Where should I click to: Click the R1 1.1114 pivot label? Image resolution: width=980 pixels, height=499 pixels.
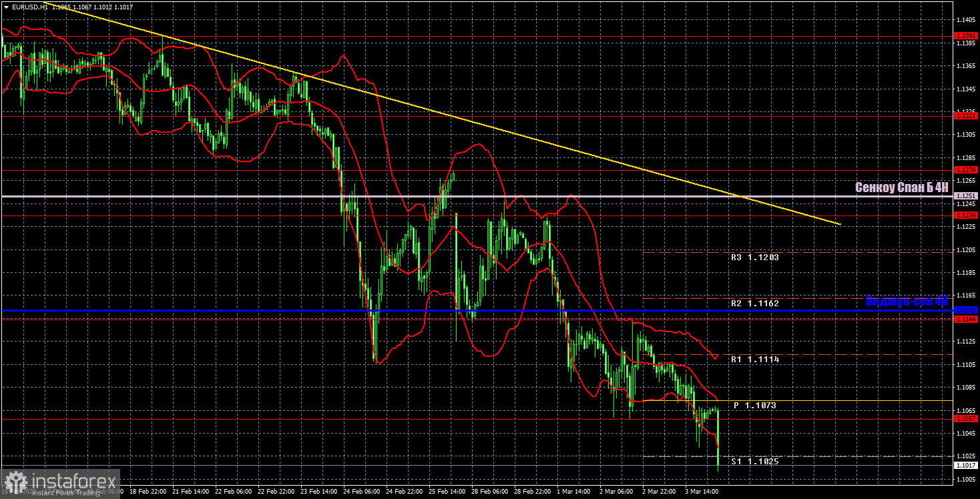tap(754, 359)
